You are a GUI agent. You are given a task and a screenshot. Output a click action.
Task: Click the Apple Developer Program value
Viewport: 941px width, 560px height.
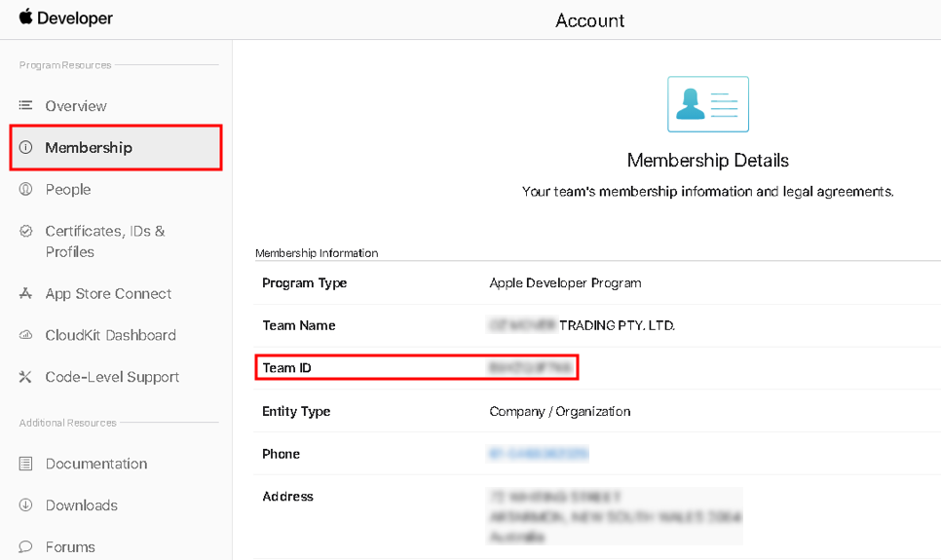tap(565, 282)
